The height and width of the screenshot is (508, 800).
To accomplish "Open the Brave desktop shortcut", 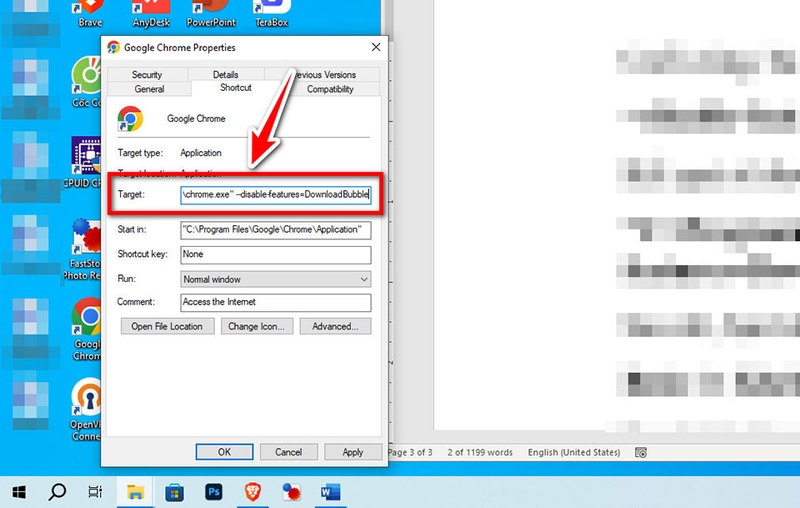I will tap(90, 13).
